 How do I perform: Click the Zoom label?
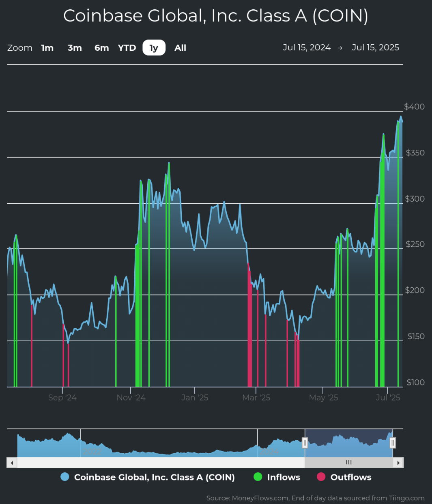[x=20, y=48]
